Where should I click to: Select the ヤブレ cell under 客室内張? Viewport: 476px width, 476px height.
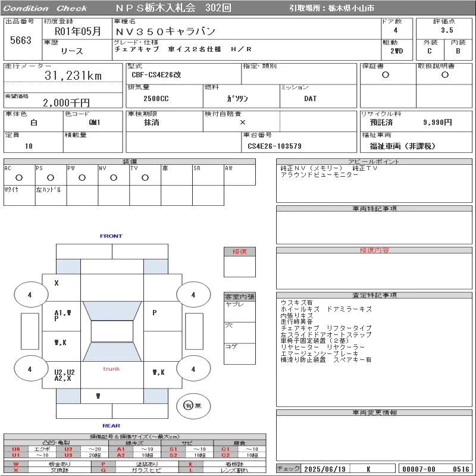pyautogui.click(x=240, y=311)
